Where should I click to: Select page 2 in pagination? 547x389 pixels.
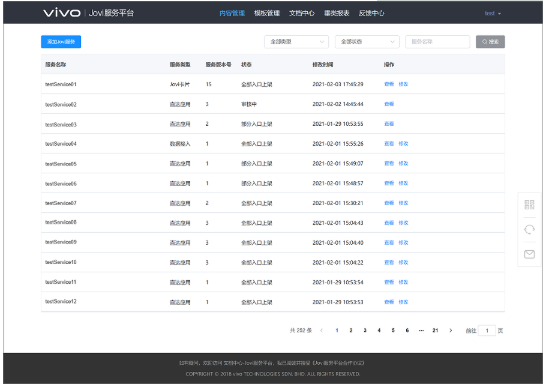[x=351, y=330]
